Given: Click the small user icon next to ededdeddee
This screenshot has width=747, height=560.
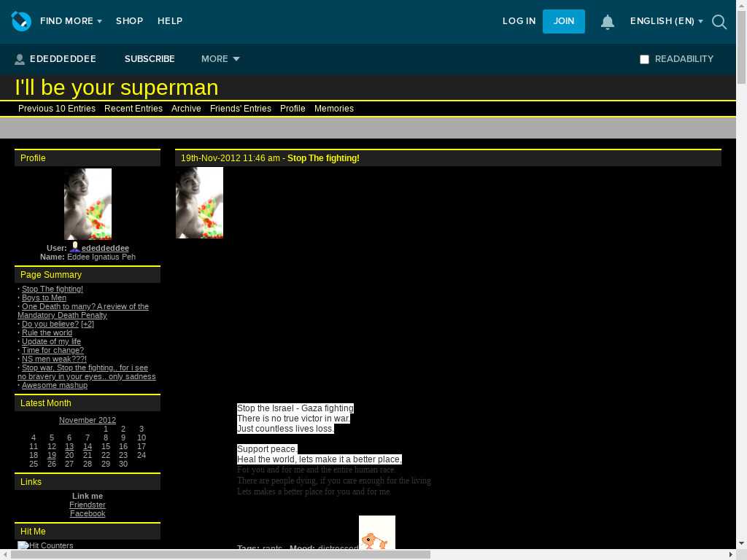Looking at the screenshot, I should 74,248.
